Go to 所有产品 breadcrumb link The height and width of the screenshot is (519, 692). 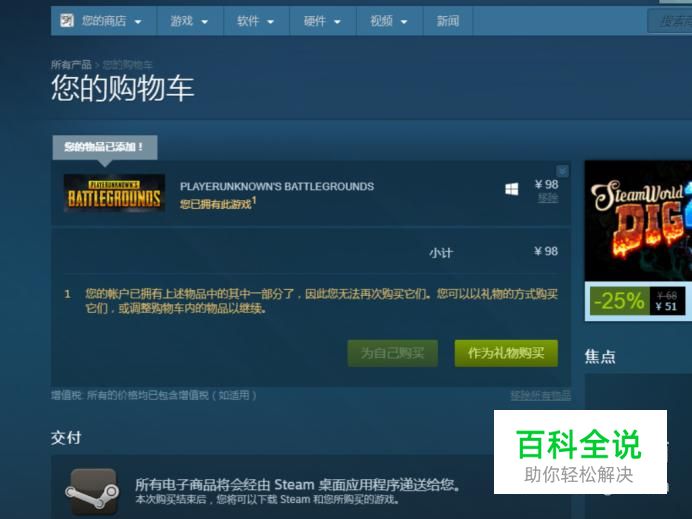[x=71, y=65]
